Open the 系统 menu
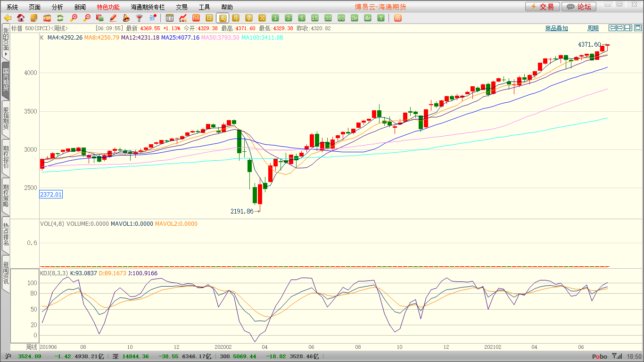 [x=12, y=7]
